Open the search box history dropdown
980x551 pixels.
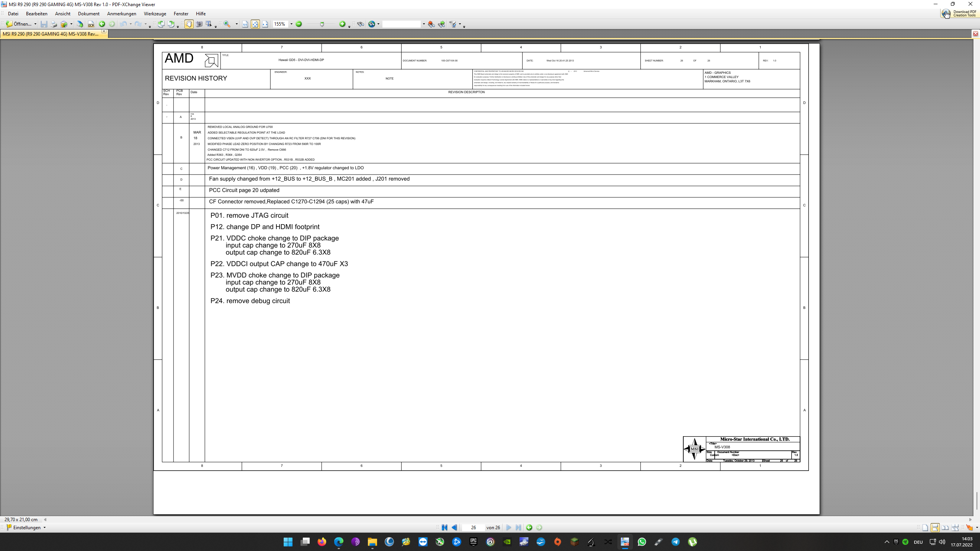(424, 24)
